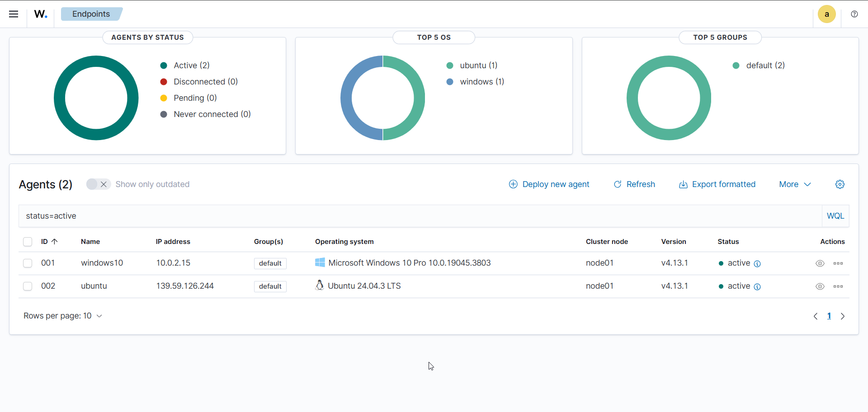This screenshot has width=868, height=412.
Task: View details of windows10 via the eye icon
Action: (x=820, y=263)
